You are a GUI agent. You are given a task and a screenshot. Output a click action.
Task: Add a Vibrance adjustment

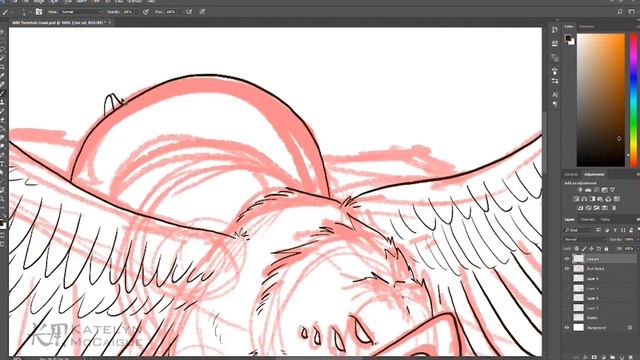coord(612,190)
